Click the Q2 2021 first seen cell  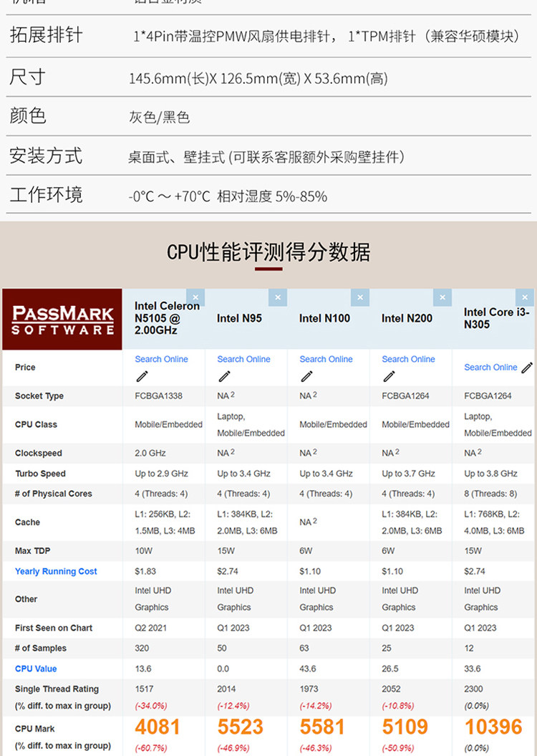click(151, 628)
